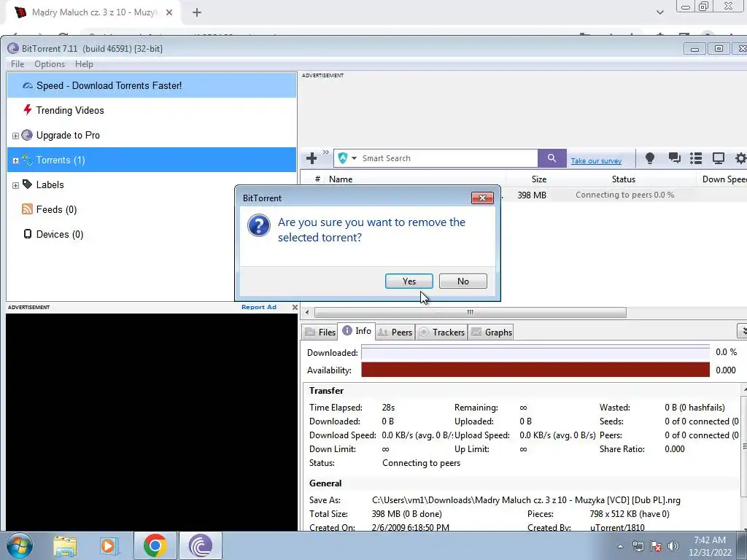Click the Downloaded progress bar
The height and width of the screenshot is (560, 747).
[x=535, y=352]
